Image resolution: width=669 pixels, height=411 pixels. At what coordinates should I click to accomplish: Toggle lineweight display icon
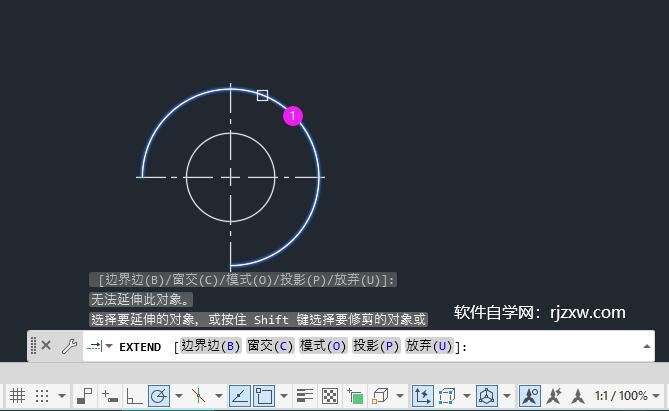click(x=305, y=396)
